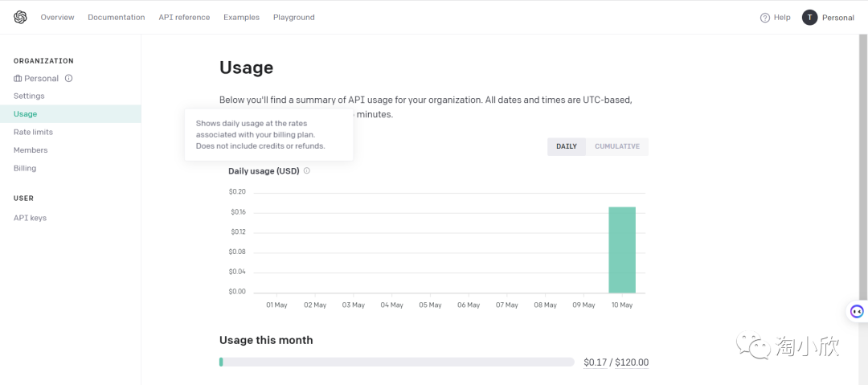
Task: Click the OpenAI logo icon
Action: coord(20,17)
